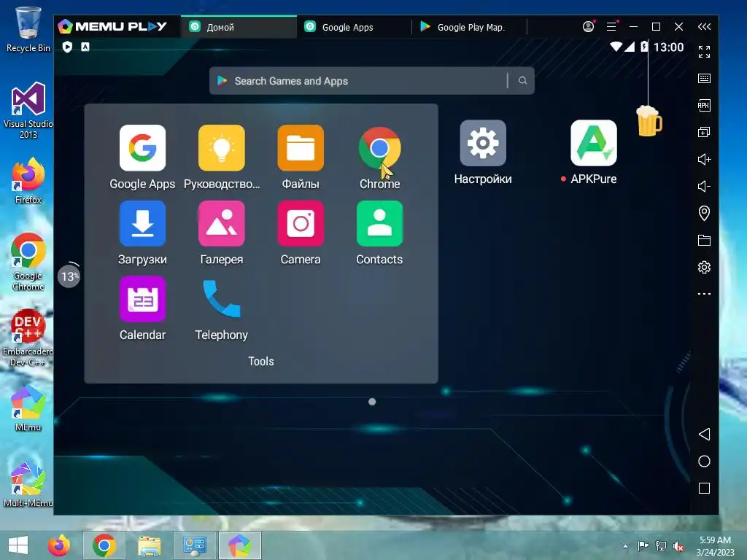Screen dimensions: 747x560
Task: Collapse the MEmu sidebar with triple chevrons
Action: click(x=704, y=27)
